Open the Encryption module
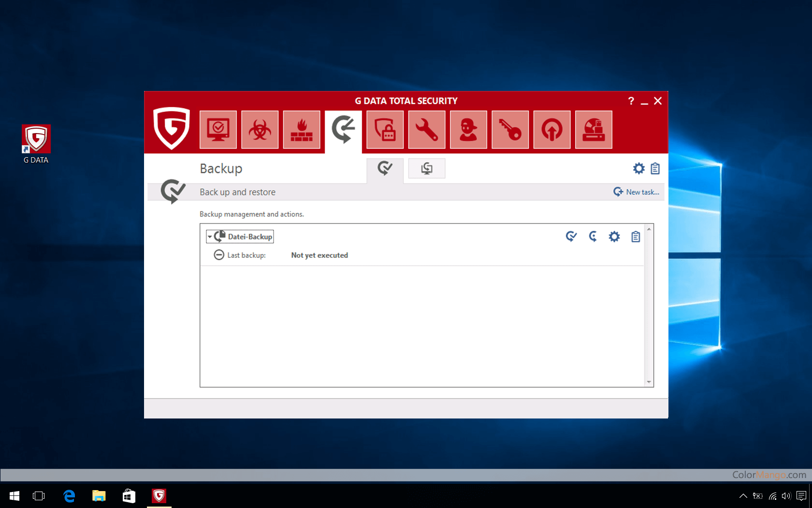The image size is (812, 508). click(385, 130)
